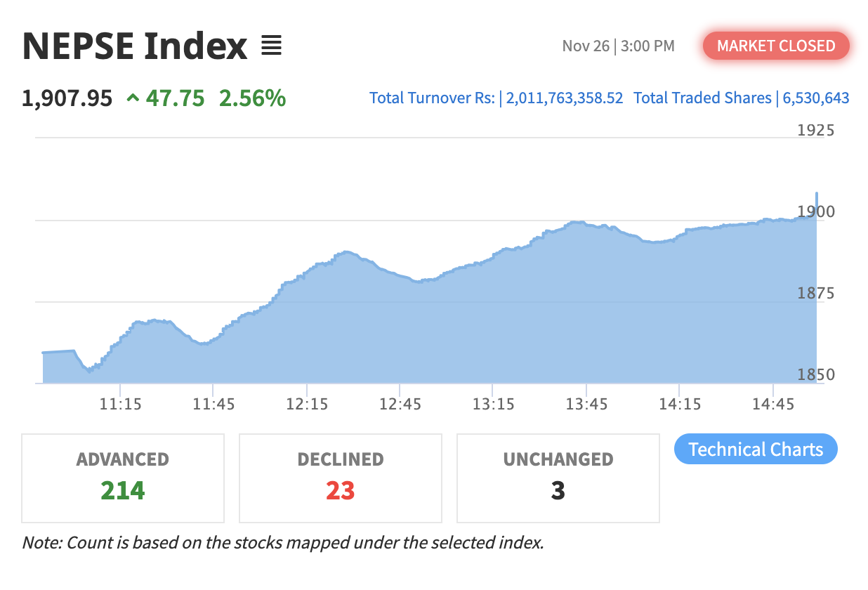Image resolution: width=868 pixels, height=590 pixels.
Task: Click the green up-arrow change indicator
Action: coord(133,98)
